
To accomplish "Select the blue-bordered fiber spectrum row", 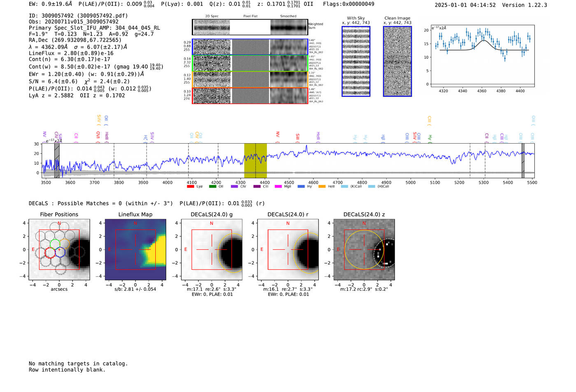I will 250,47.
